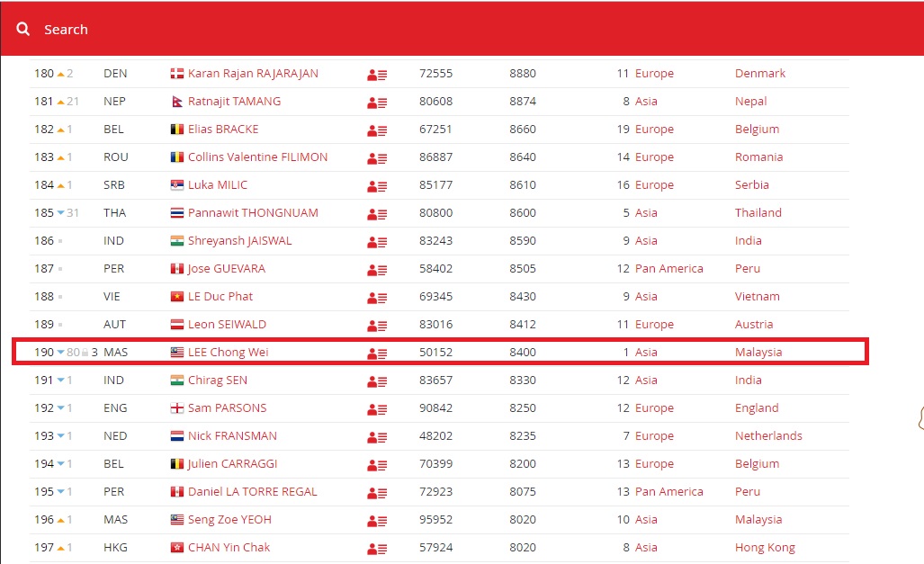Open LEE Chong Wei's player profile icon
This screenshot has width=924, height=564.
(377, 353)
